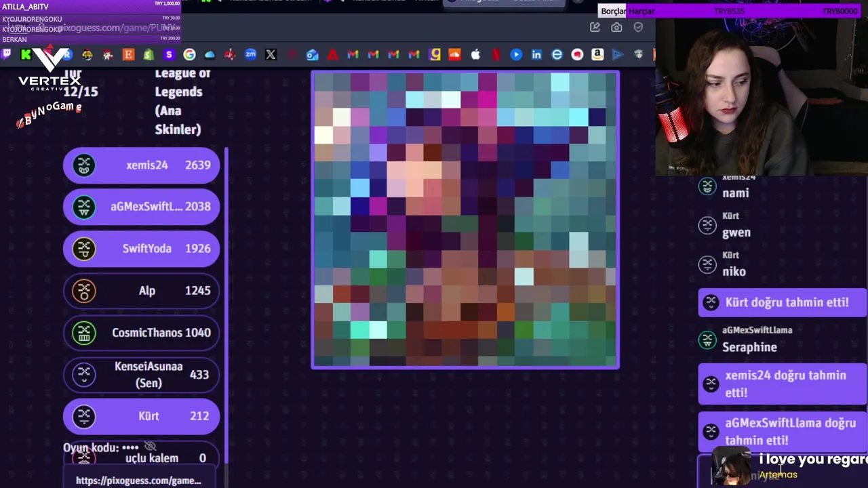The width and height of the screenshot is (868, 488).
Task: Open the green Kick bookmark icon
Action: pos(26,54)
